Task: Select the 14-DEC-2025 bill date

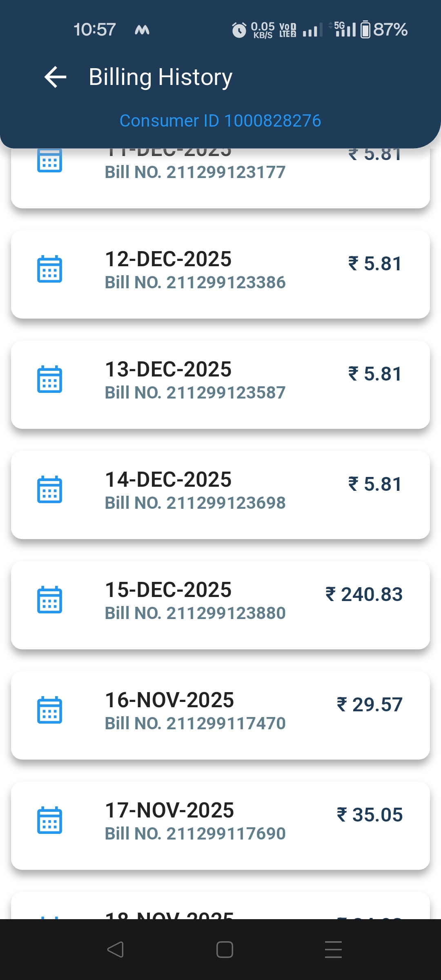Action: [x=168, y=480]
